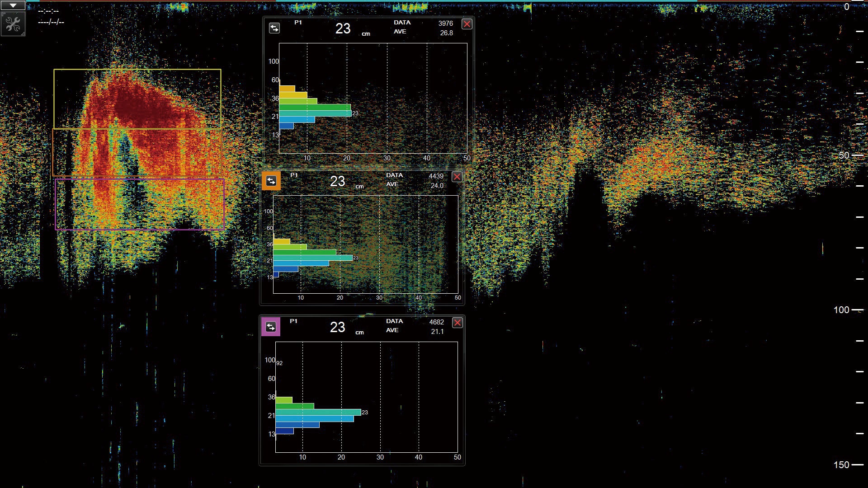This screenshot has width=868, height=488.
Task: Close the bottom histogram with average 21.1
Action: click(x=457, y=323)
